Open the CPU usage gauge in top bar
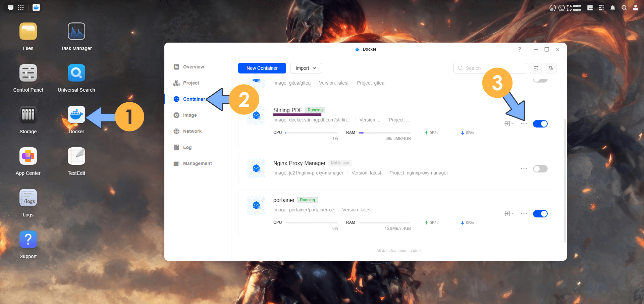Viewport: 644px width, 304px height. (553, 8)
